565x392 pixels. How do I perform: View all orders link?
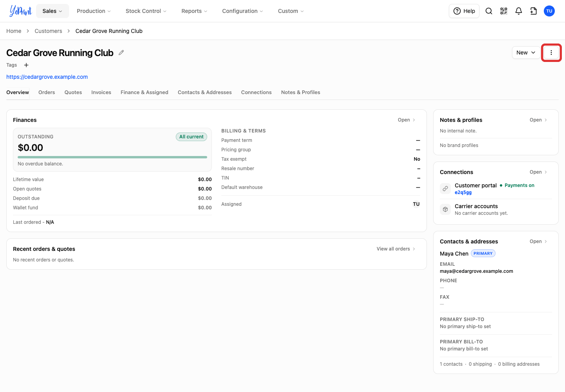[x=396, y=249]
